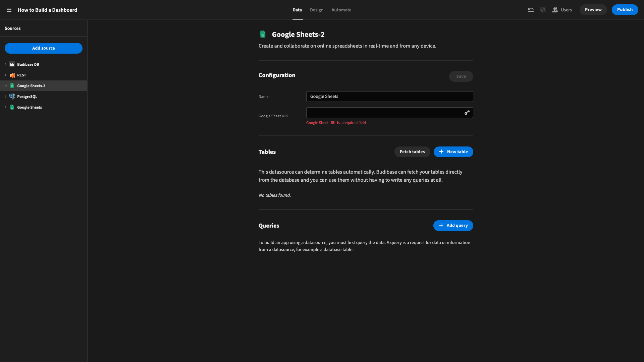644x362 pixels.
Task: Select the PostgreSQL source label
Action: point(27,97)
